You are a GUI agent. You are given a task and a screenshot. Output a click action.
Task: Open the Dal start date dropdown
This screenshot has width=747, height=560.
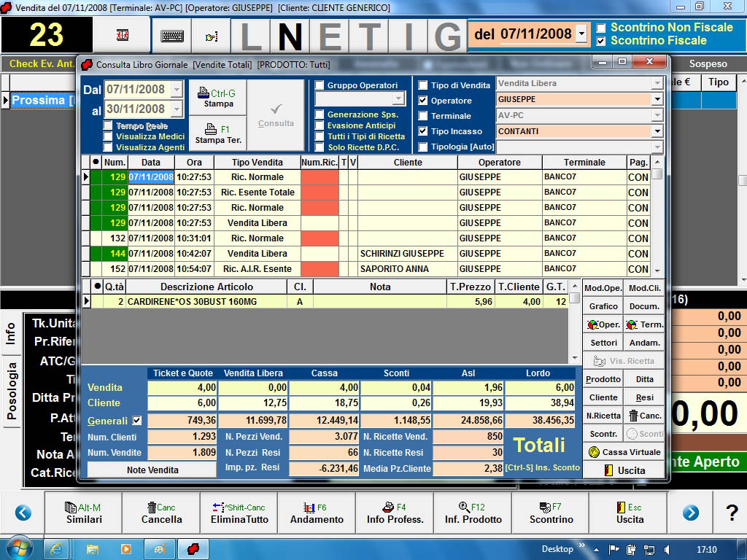click(x=177, y=90)
